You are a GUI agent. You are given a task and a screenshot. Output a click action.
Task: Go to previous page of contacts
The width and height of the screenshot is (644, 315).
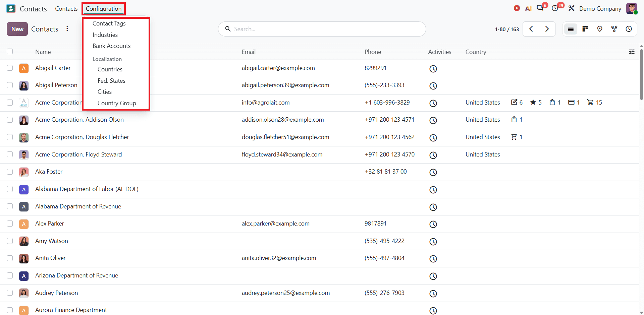point(531,29)
